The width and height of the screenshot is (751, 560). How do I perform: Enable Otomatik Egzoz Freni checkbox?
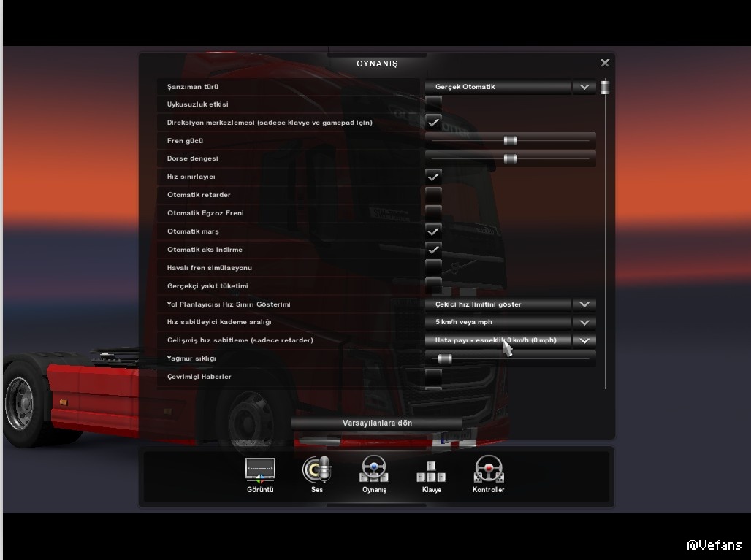[x=433, y=213]
